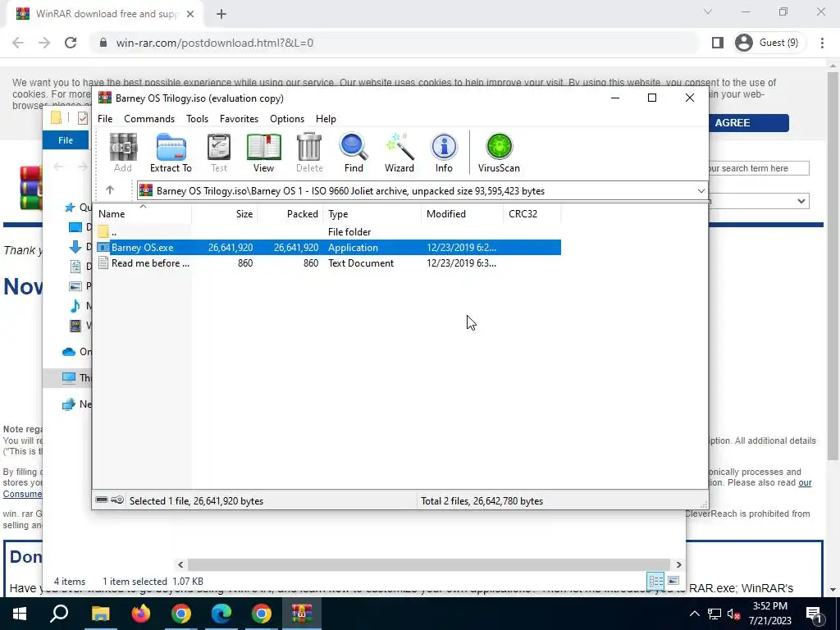The image size is (840, 630).
Task: Launch Firefox from the taskbar
Action: click(x=141, y=614)
